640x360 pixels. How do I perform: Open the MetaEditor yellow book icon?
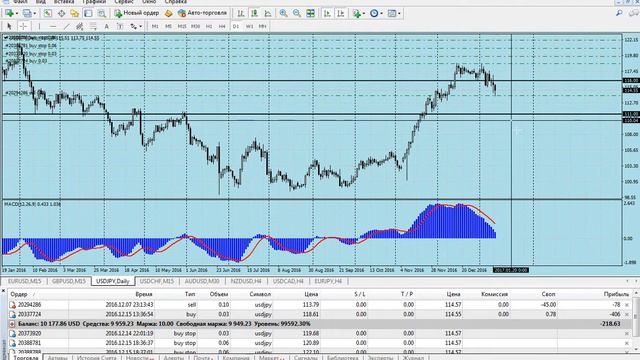[168, 13]
